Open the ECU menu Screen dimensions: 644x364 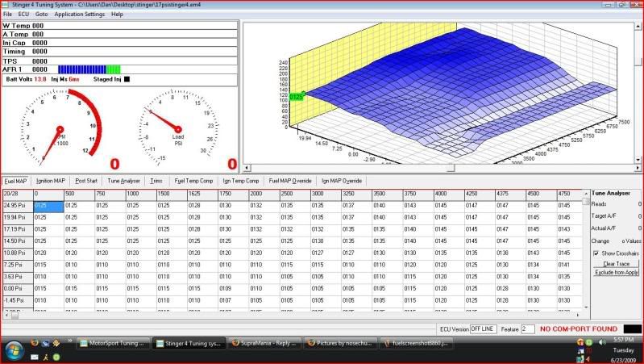[23, 14]
